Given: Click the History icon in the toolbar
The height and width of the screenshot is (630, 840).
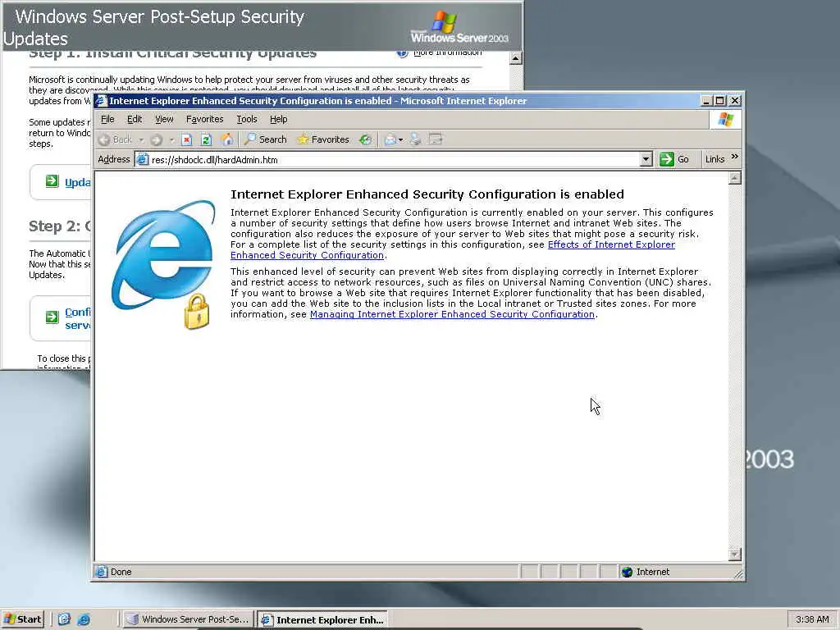Looking at the screenshot, I should pos(365,139).
